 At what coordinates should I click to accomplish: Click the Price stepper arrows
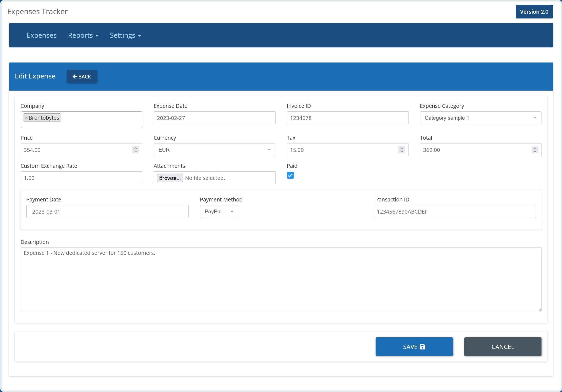(x=135, y=150)
